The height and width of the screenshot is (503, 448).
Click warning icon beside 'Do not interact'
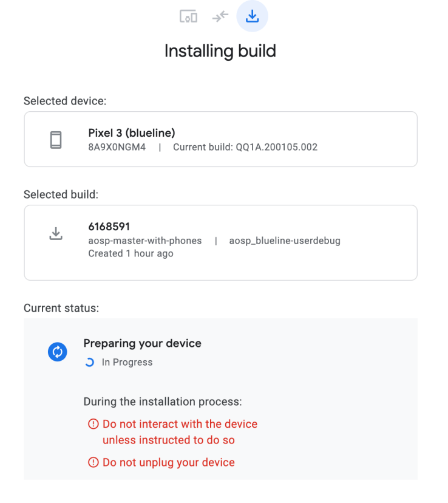[93, 424]
